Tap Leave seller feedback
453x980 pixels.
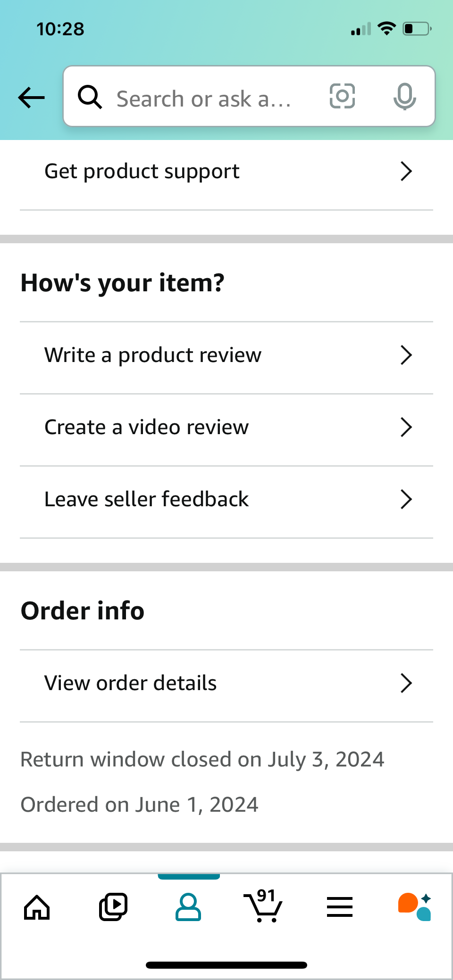146,499
